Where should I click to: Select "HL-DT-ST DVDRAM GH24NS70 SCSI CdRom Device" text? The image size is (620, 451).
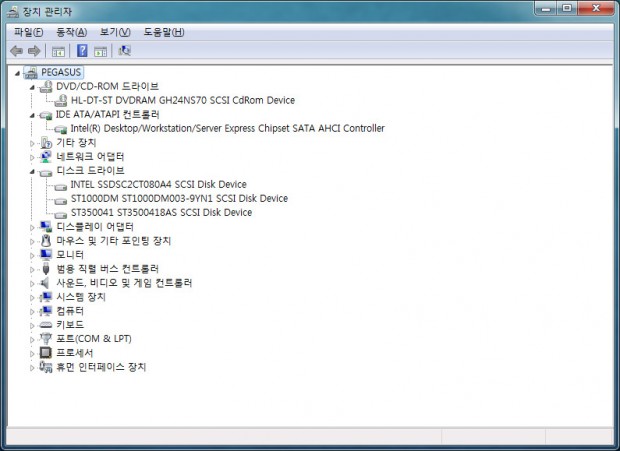click(x=183, y=100)
